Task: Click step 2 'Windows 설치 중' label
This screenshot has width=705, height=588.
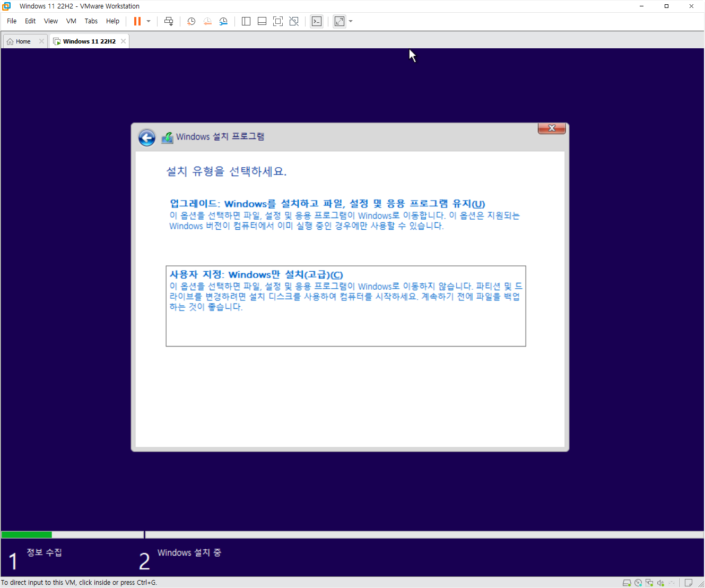Action: click(x=189, y=552)
